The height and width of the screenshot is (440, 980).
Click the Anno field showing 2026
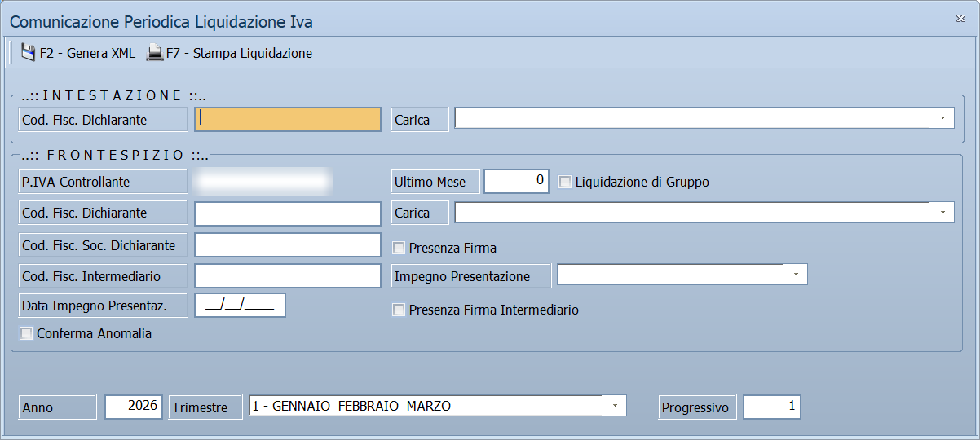point(135,407)
